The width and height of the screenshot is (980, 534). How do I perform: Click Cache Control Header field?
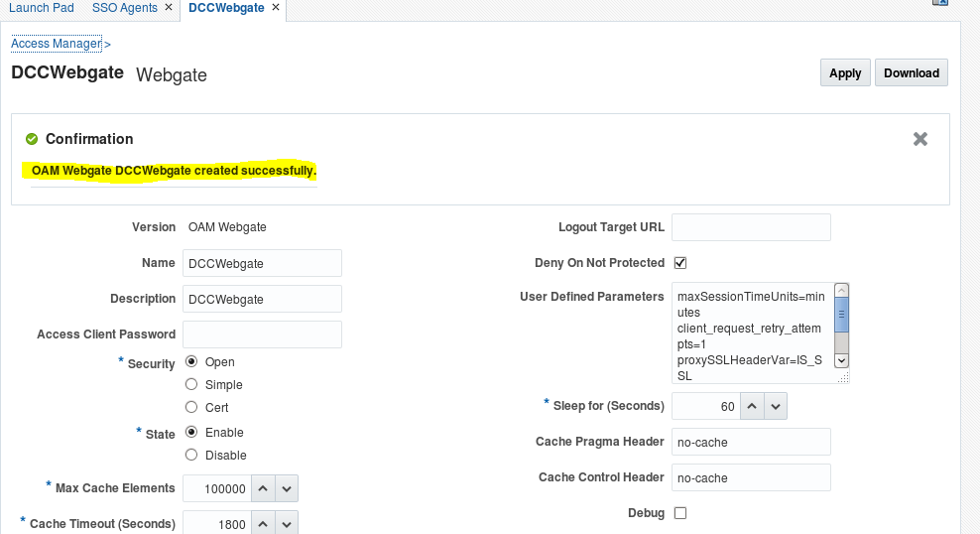click(751, 477)
